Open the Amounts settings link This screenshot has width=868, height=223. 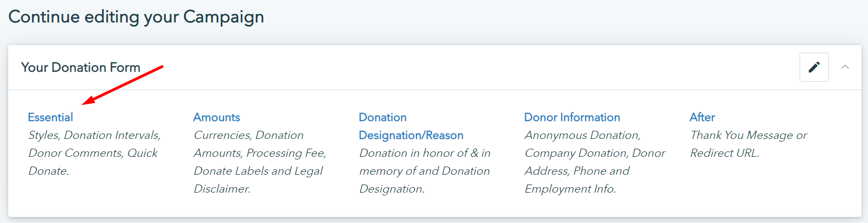(x=217, y=117)
